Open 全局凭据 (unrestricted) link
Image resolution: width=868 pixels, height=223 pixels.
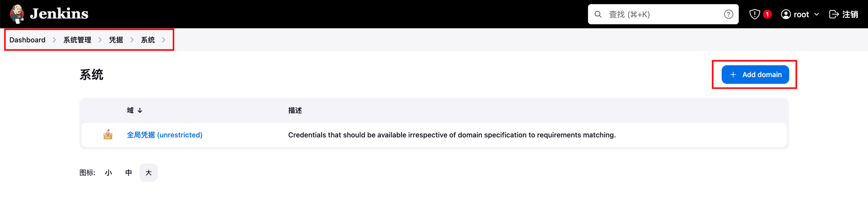pyautogui.click(x=164, y=135)
